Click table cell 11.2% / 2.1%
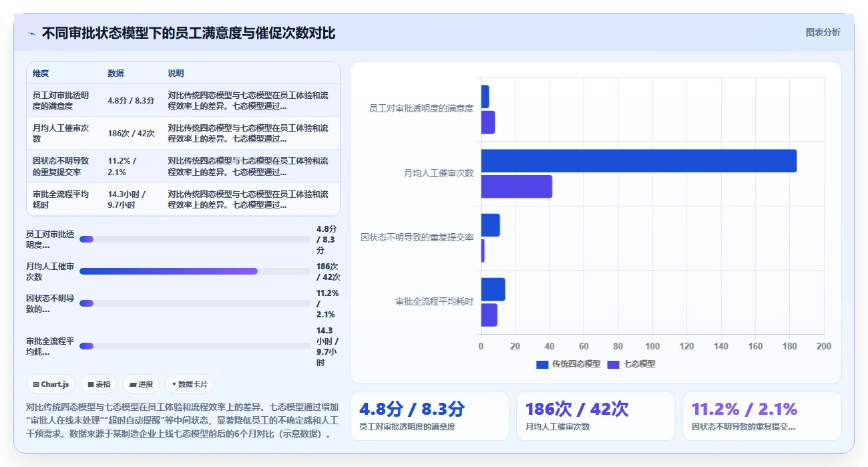This screenshot has width=868, height=467. 122,166
